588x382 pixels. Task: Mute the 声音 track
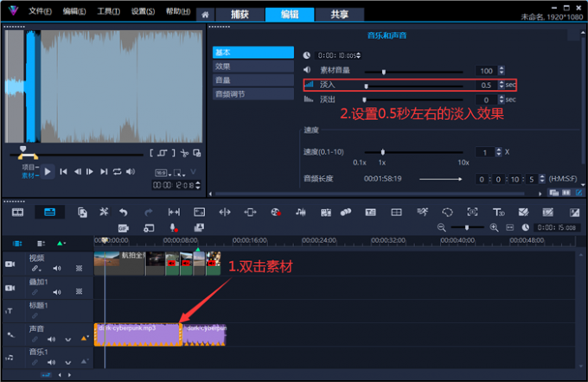[x=51, y=340]
